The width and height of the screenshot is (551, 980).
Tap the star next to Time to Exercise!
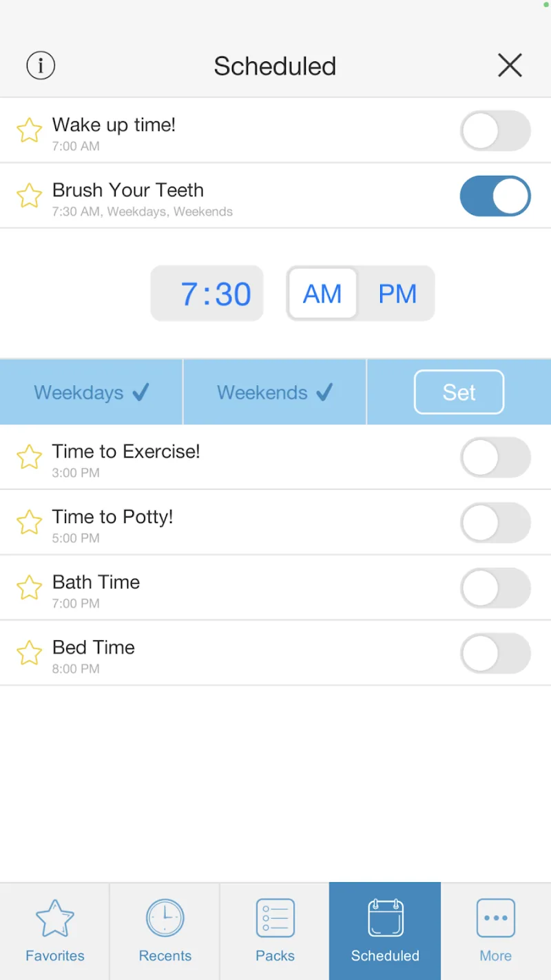(29, 457)
